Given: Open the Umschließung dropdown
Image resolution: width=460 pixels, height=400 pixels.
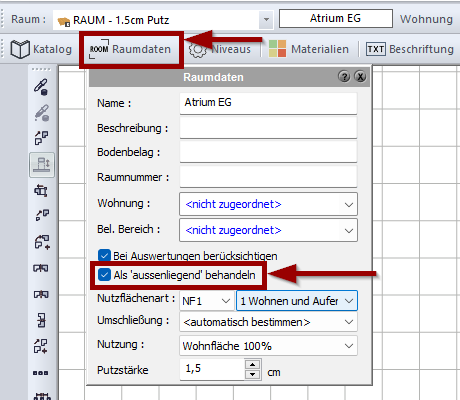Looking at the screenshot, I should 268,322.
